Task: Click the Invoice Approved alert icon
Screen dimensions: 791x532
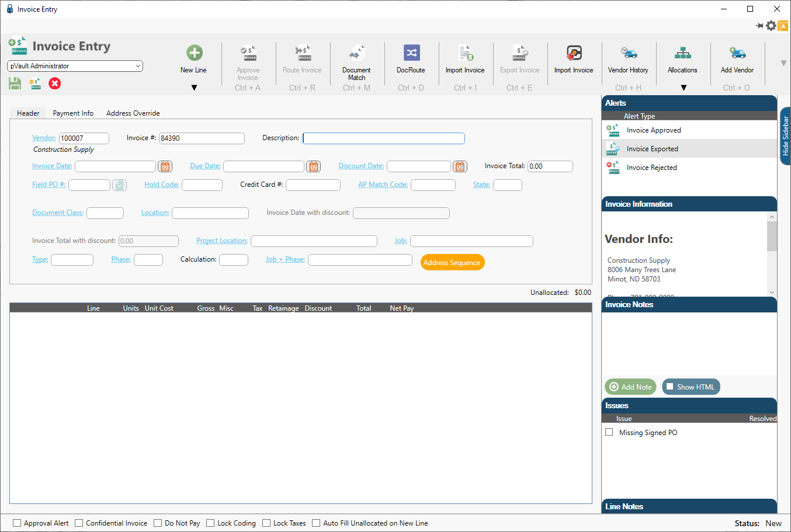Action: 613,130
